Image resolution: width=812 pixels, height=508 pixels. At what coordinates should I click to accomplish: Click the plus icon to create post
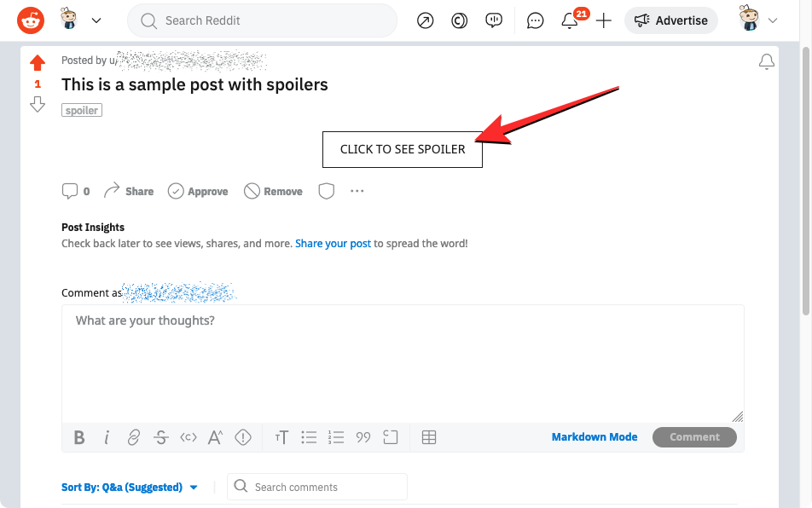coord(604,20)
